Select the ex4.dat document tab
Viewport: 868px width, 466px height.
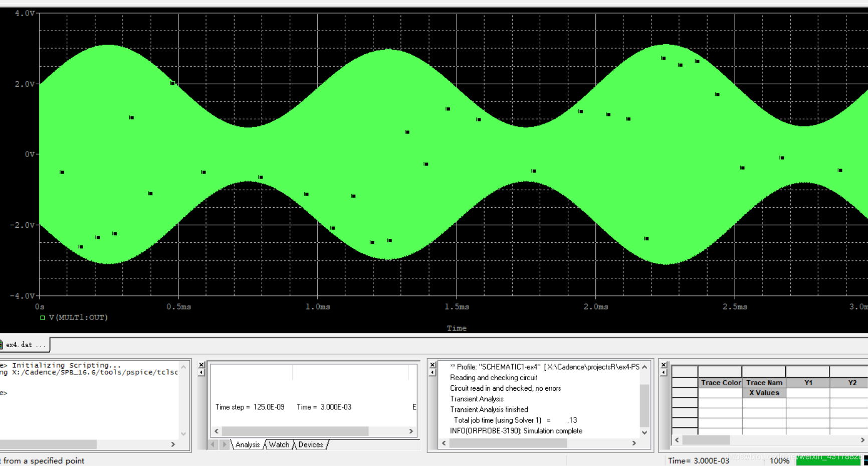(24, 345)
